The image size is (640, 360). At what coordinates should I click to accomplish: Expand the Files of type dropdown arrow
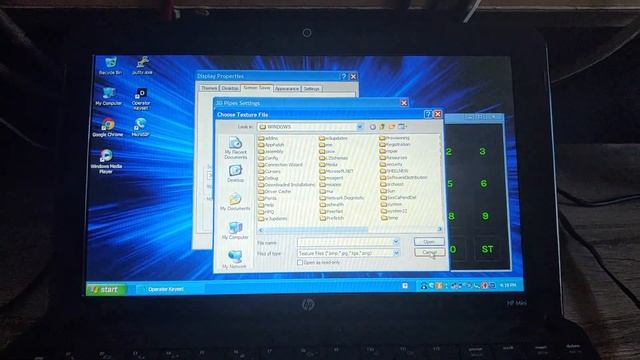[x=396, y=253]
